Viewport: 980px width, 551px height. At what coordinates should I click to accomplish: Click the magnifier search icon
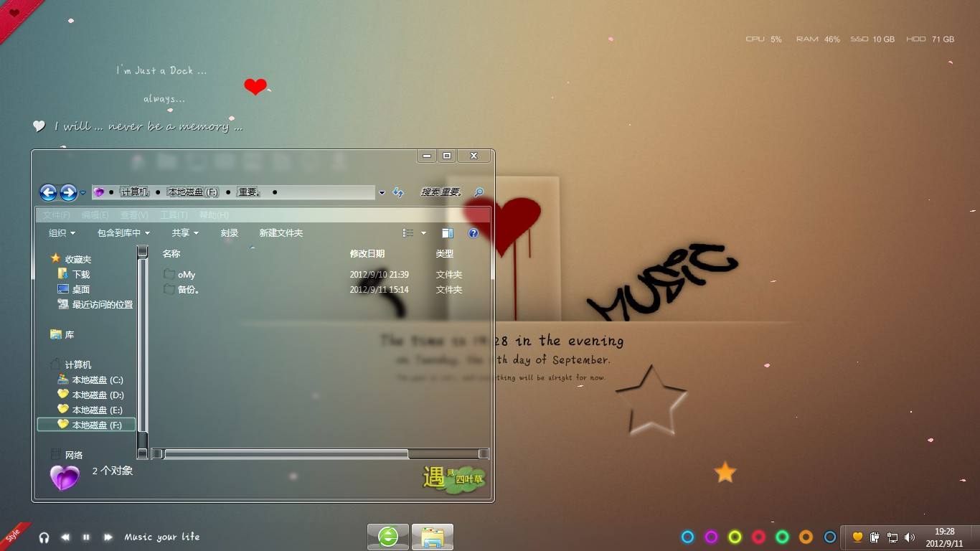[479, 192]
